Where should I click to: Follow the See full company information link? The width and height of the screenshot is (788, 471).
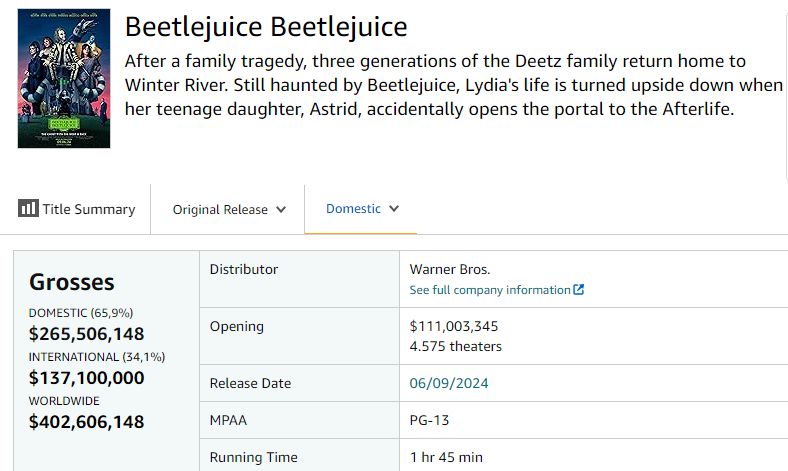click(490, 290)
